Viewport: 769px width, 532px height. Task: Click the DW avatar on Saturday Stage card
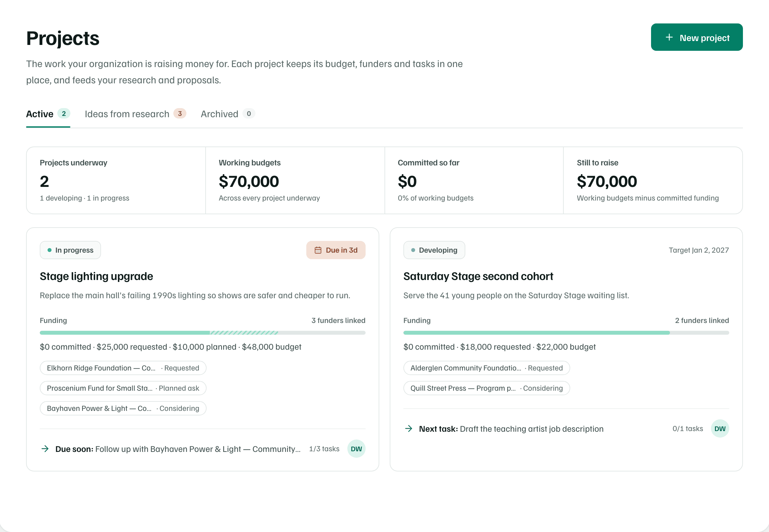pos(720,429)
